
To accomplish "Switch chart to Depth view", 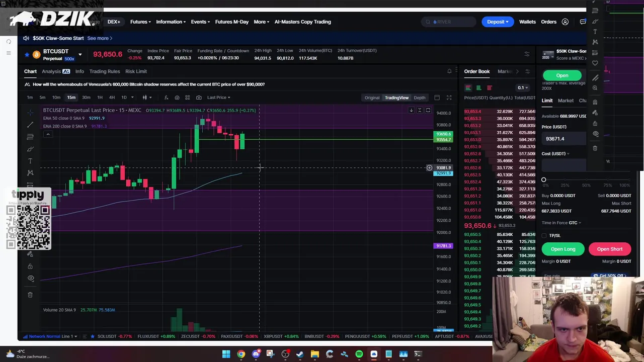I will (x=419, y=98).
